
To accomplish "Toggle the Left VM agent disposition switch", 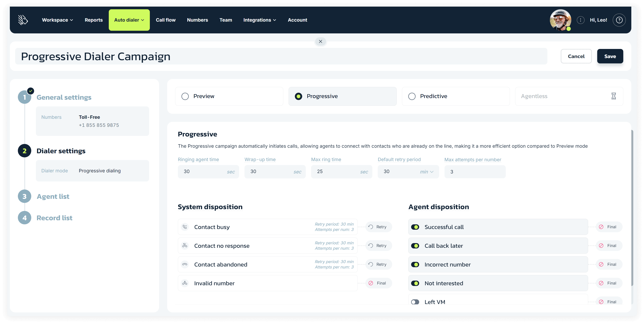I will click(415, 302).
